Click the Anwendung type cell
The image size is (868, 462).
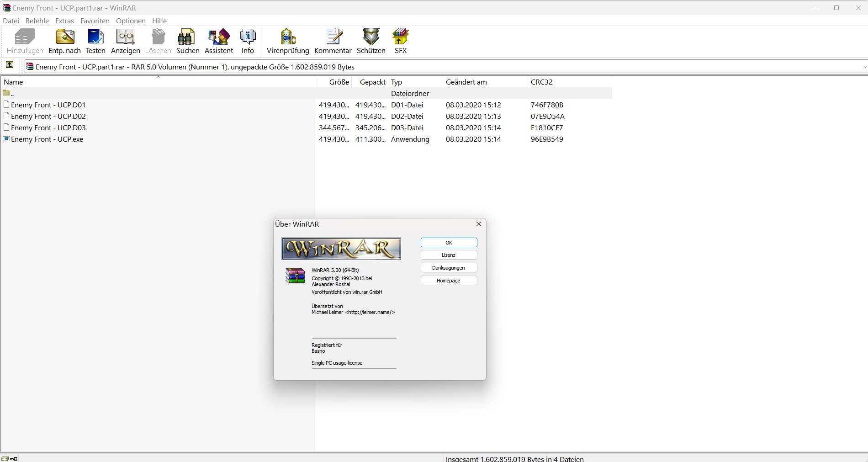pos(410,139)
